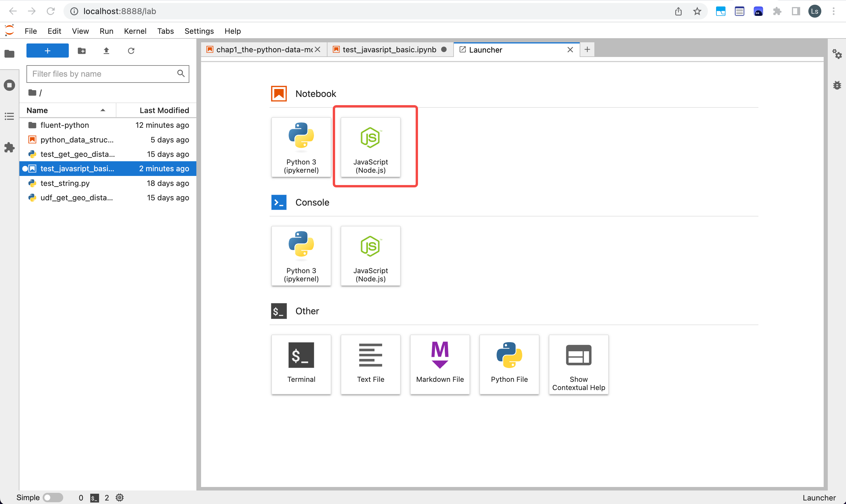This screenshot has width=846, height=504.
Task: Launch a Python 3 (ipykernel) notebook
Action: [x=301, y=147]
